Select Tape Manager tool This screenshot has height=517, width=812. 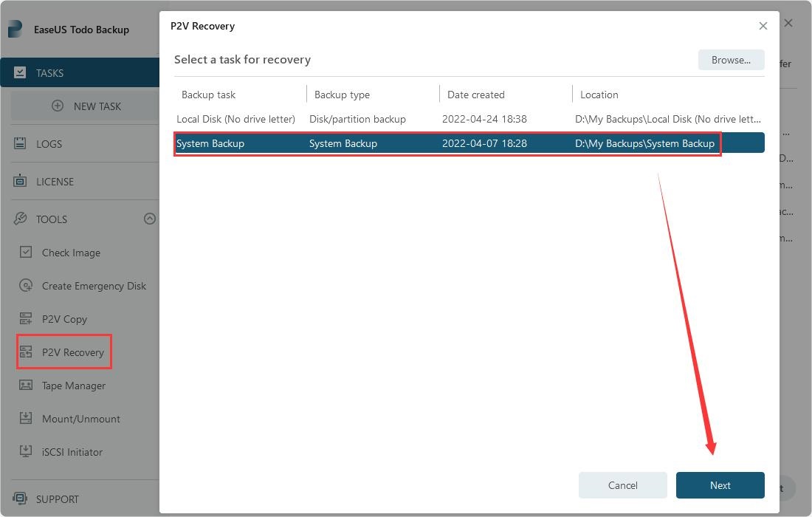(74, 386)
